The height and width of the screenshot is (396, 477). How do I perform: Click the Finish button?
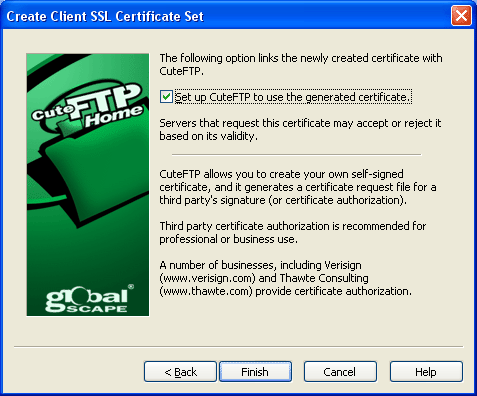tap(255, 372)
